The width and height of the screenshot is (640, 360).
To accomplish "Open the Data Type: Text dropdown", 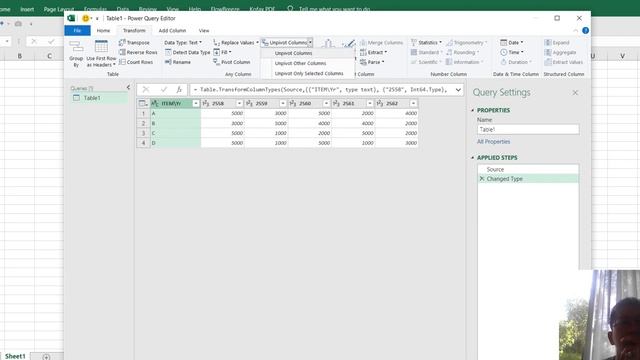I will (x=183, y=42).
